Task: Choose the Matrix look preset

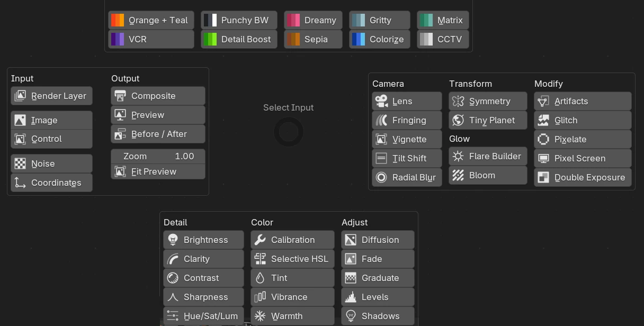Action: (x=443, y=20)
